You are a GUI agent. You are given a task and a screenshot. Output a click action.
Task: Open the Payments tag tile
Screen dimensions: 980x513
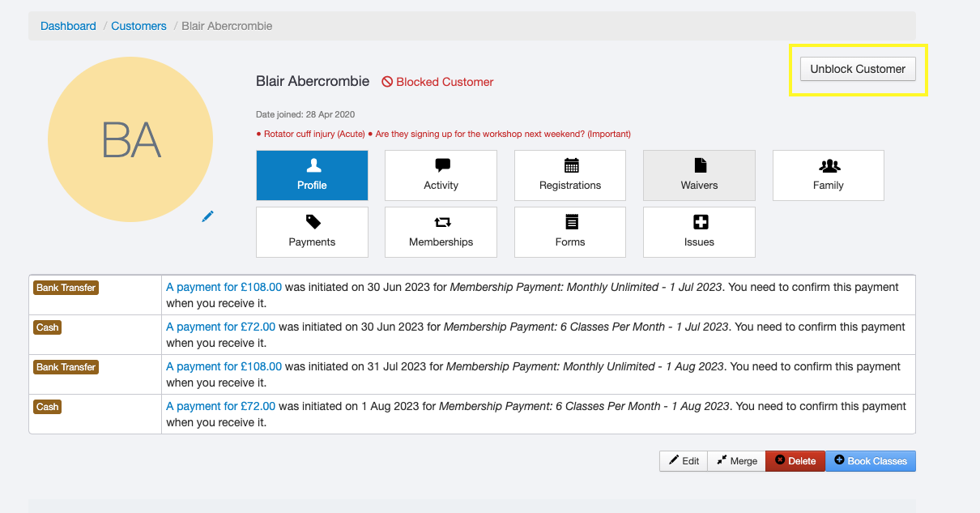[312, 232]
